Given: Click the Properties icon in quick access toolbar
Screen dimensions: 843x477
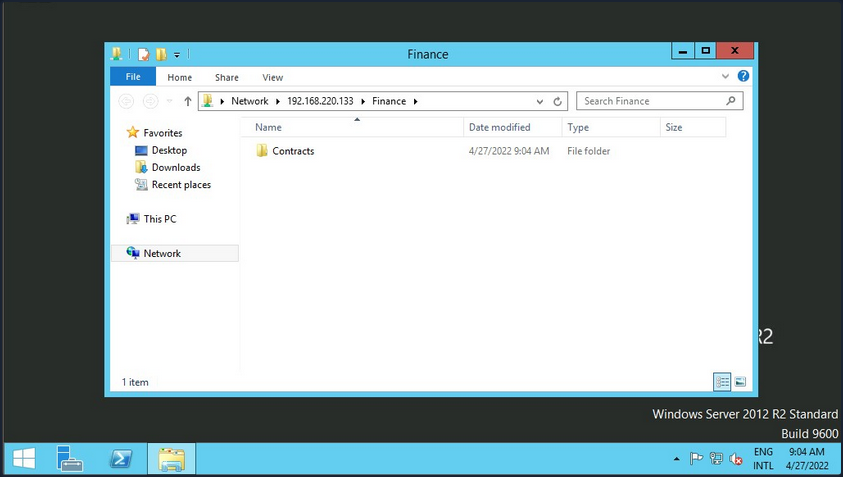Looking at the screenshot, I should (144, 54).
